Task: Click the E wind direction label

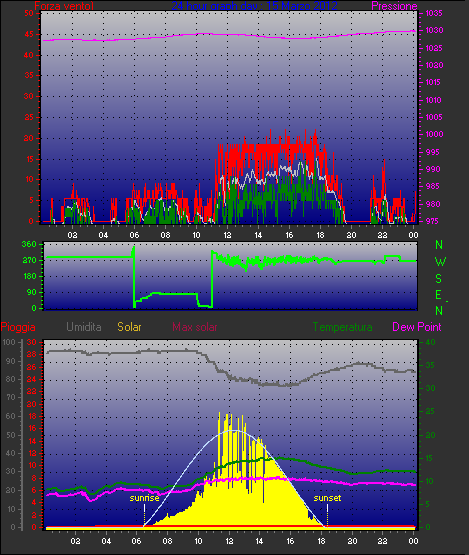Action: tap(439, 294)
